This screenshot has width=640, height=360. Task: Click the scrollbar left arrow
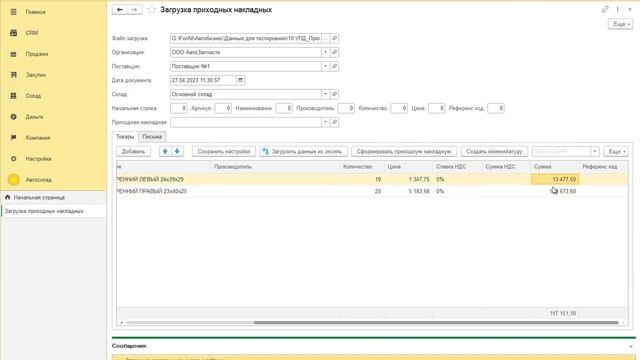pos(121,323)
